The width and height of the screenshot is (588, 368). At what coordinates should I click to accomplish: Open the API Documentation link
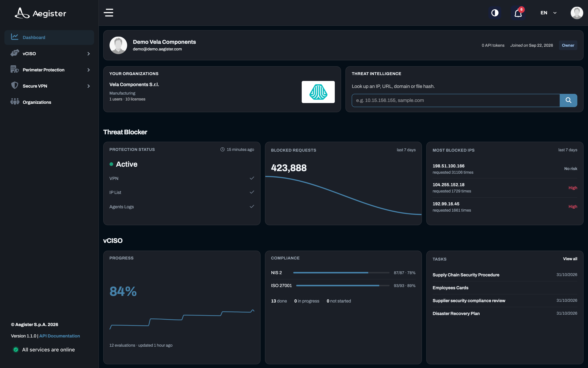59,336
